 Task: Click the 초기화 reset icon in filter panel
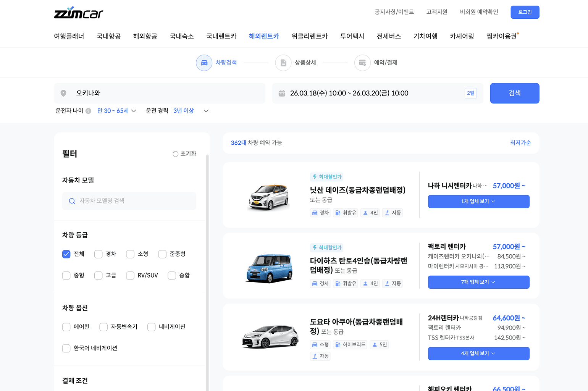click(175, 153)
